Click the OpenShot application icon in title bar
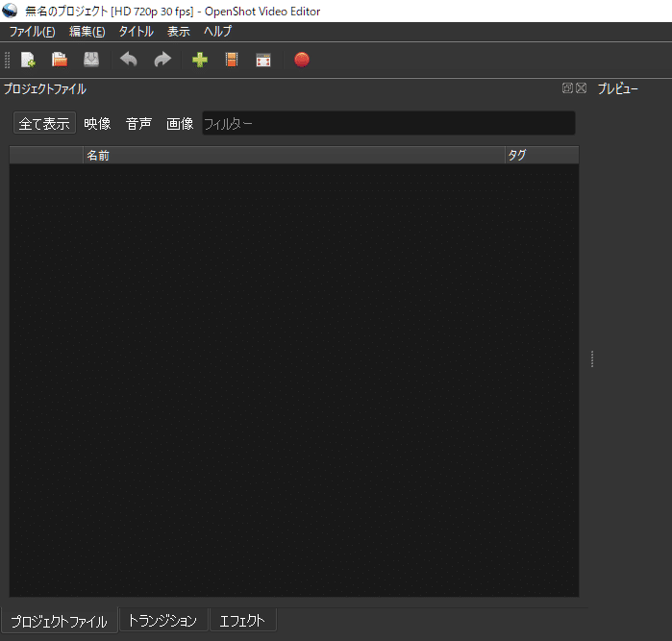This screenshot has height=641, width=672. click(x=10, y=11)
